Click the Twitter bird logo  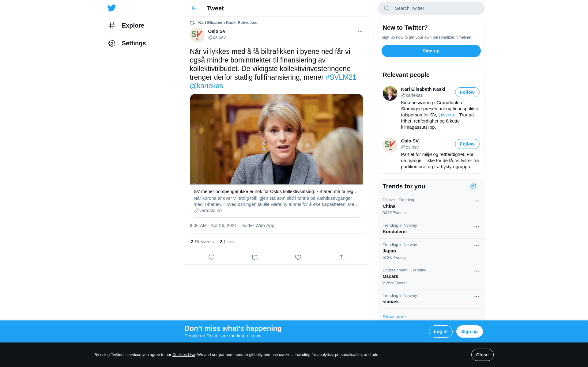pyautogui.click(x=111, y=8)
